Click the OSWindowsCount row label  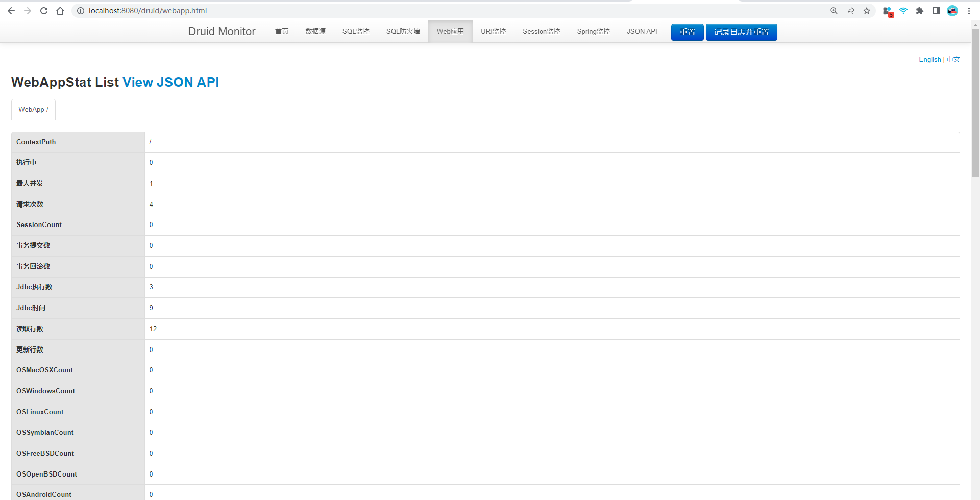[x=46, y=391]
